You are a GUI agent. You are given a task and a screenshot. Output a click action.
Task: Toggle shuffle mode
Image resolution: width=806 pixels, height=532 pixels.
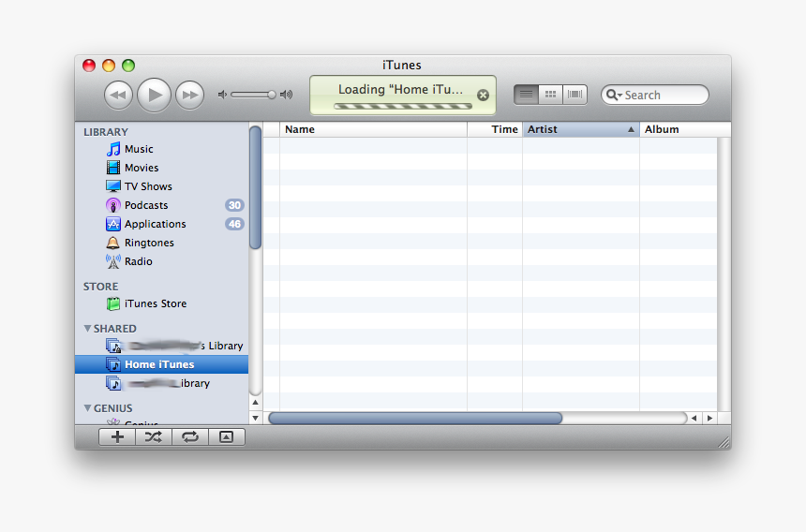(153, 437)
